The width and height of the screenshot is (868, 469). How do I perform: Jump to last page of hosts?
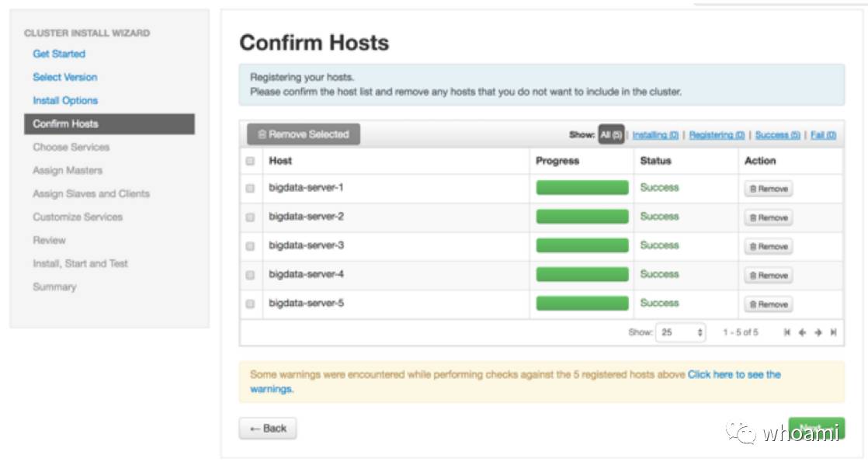click(833, 332)
